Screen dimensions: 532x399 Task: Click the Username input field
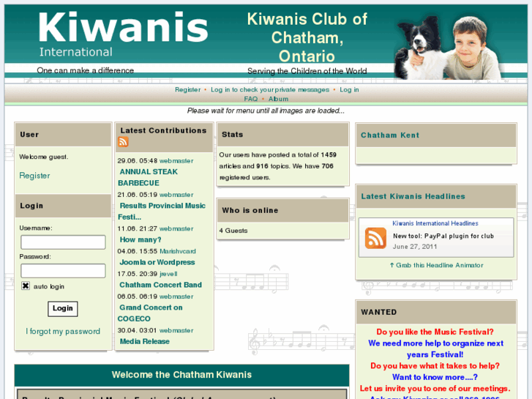(x=63, y=242)
